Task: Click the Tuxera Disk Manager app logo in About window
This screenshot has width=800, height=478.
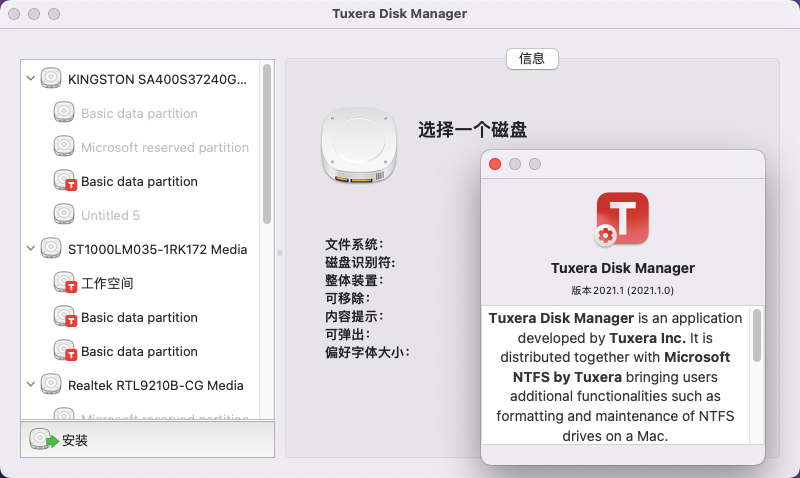Action: tap(621, 219)
